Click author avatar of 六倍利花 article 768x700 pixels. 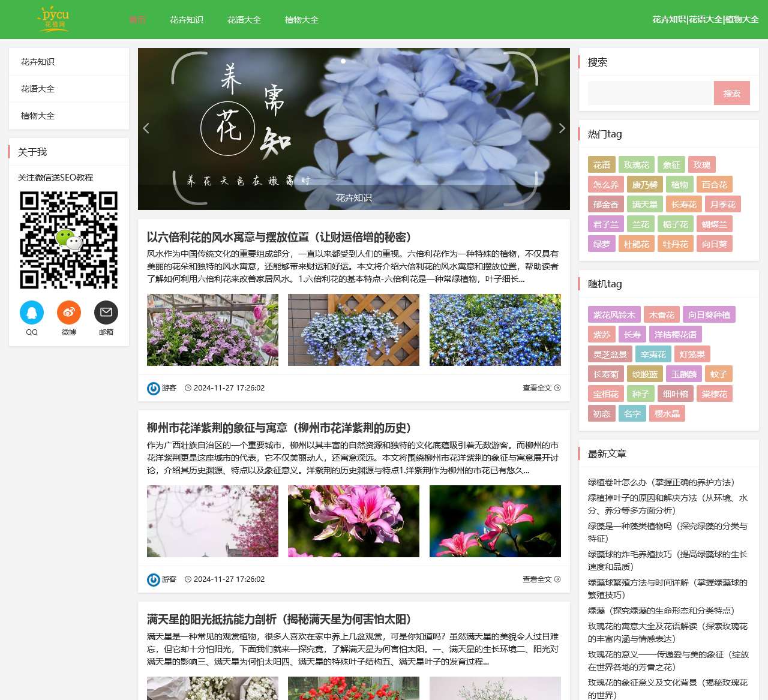(x=154, y=388)
